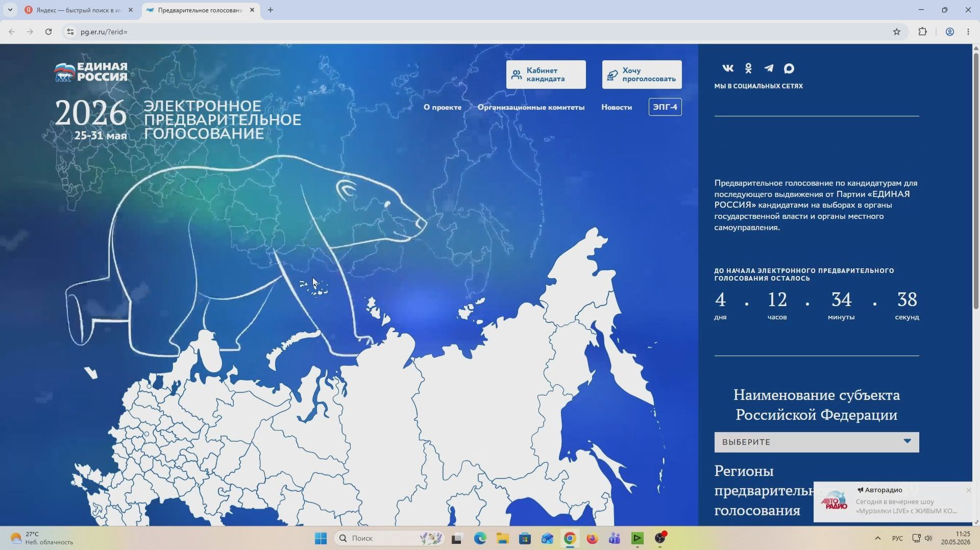Click the Chrome taskbar icon

[570, 538]
